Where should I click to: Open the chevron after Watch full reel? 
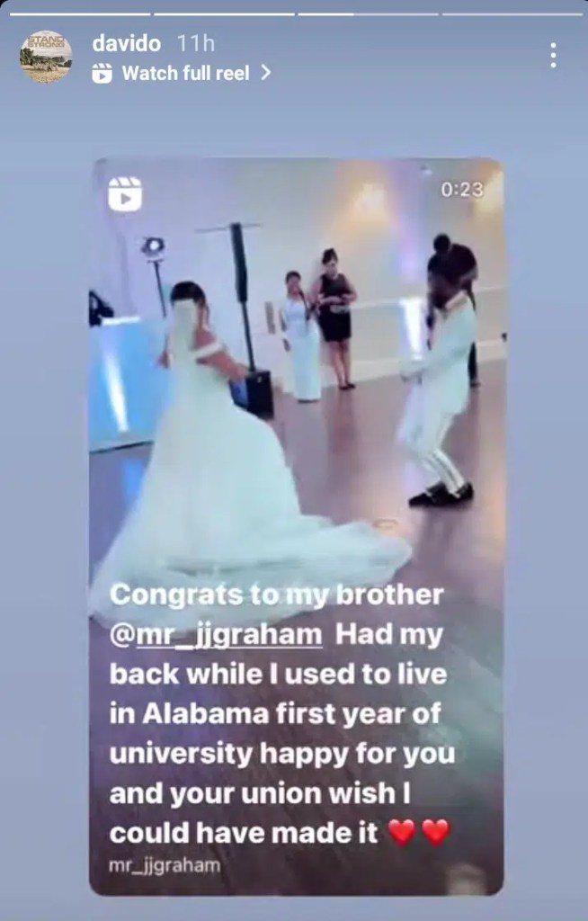[265, 73]
